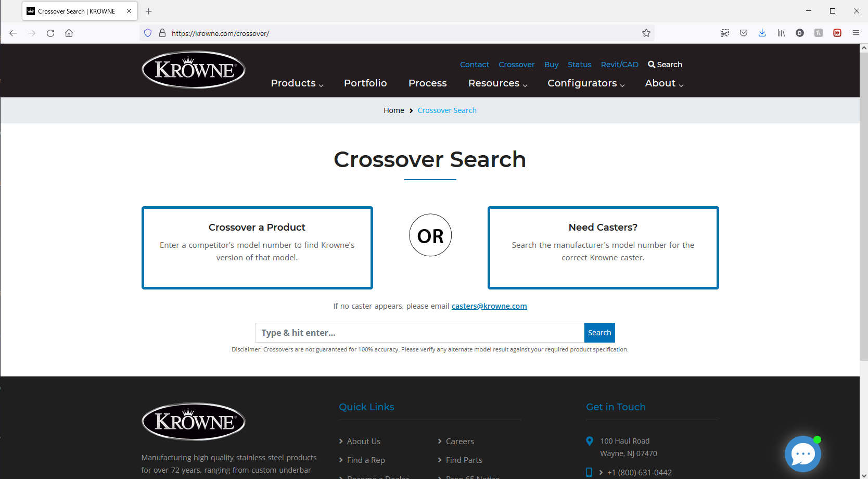
Task: Click the Krowne logo in header
Action: [x=194, y=69]
